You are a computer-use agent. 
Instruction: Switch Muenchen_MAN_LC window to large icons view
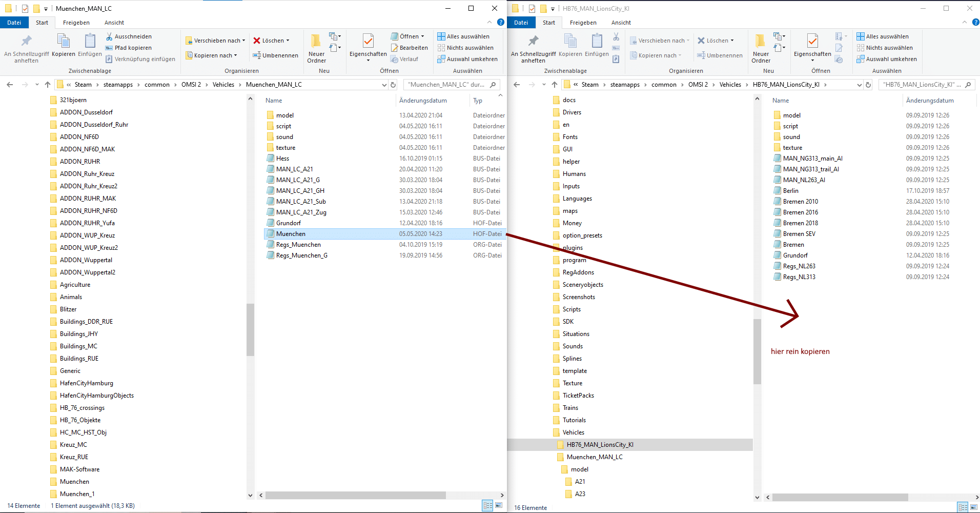point(498,505)
